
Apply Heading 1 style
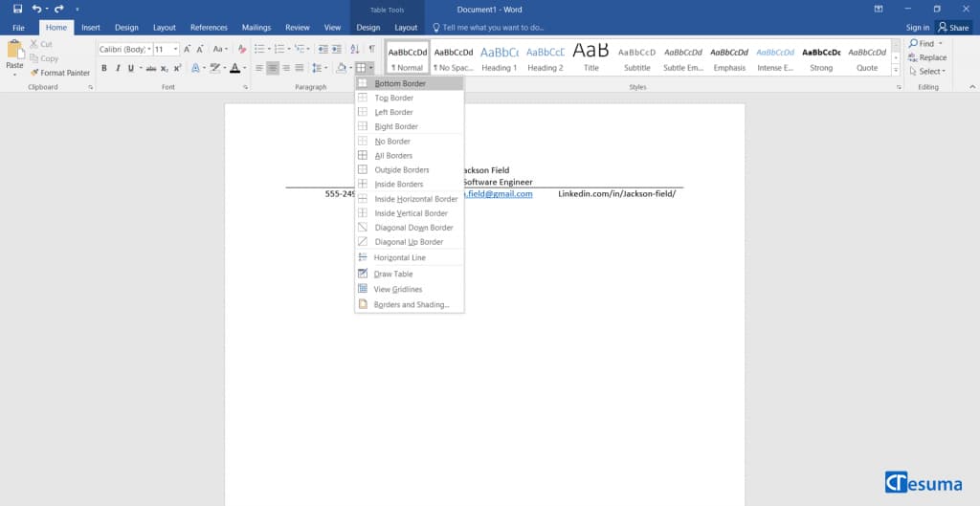click(500, 58)
